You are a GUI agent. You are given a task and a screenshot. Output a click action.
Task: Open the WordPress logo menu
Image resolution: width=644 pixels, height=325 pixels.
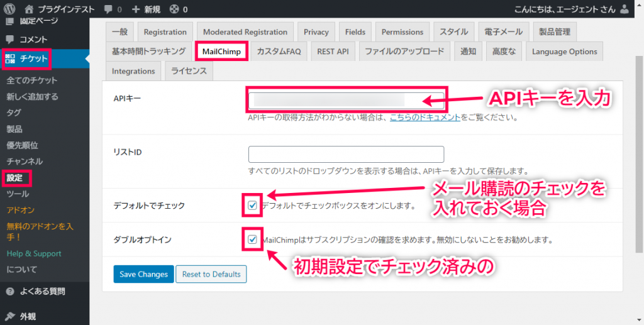coord(9,9)
